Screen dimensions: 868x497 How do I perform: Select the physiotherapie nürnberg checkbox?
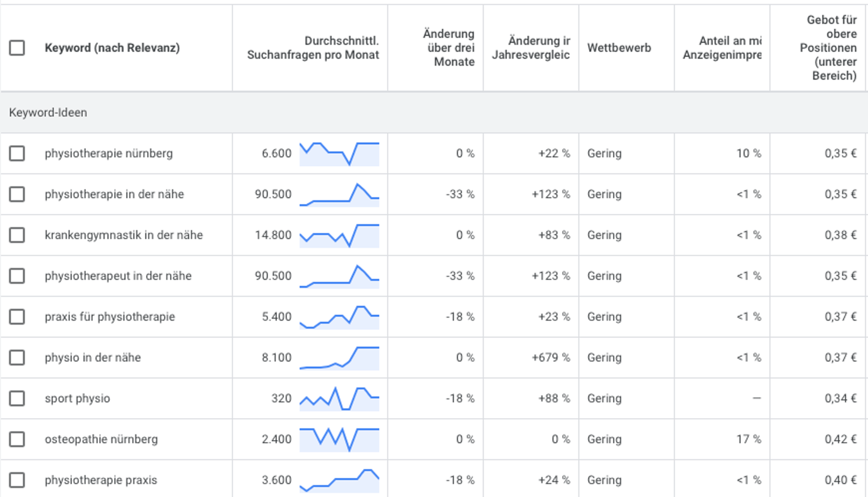(x=17, y=153)
